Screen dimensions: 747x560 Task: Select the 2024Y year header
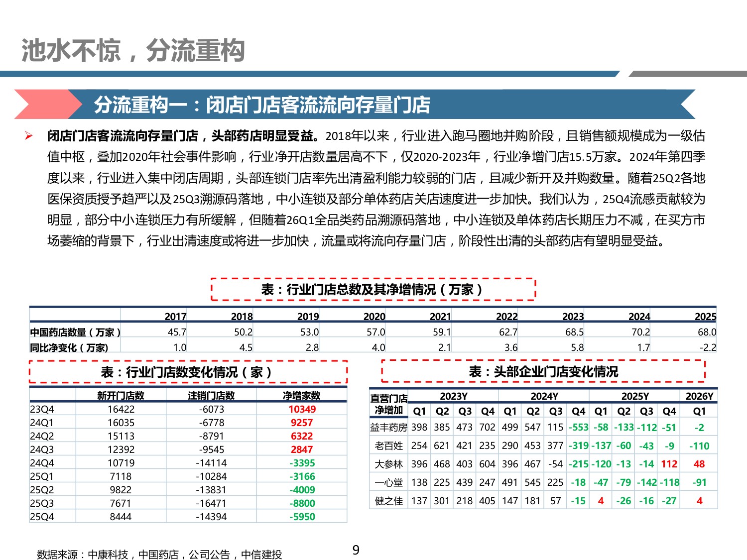point(544,396)
